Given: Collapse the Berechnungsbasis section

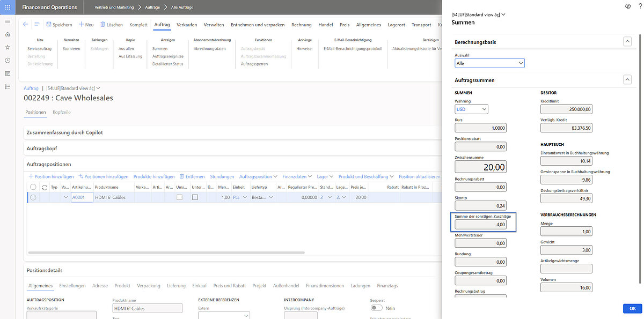Looking at the screenshot, I should coord(627,41).
